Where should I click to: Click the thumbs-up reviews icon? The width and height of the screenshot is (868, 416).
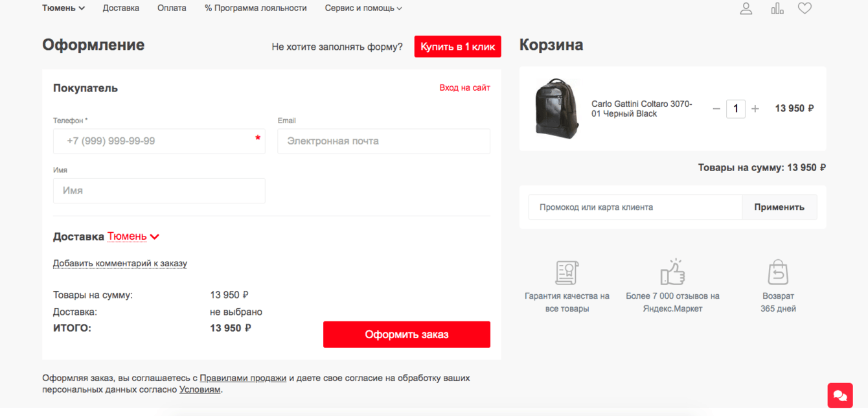[672, 273]
